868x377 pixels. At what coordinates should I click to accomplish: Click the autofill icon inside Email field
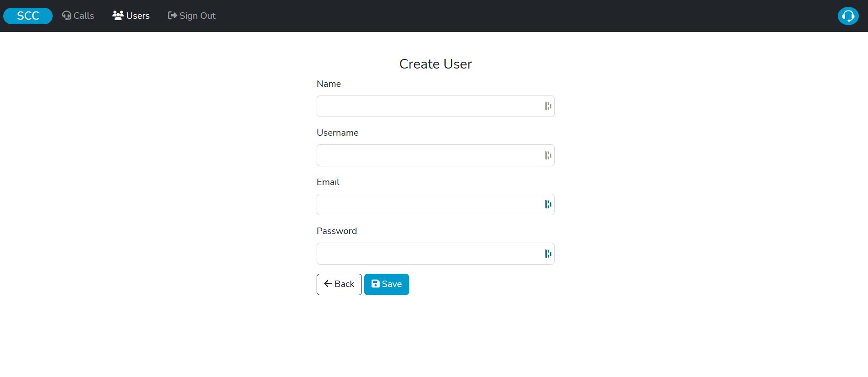pos(548,205)
